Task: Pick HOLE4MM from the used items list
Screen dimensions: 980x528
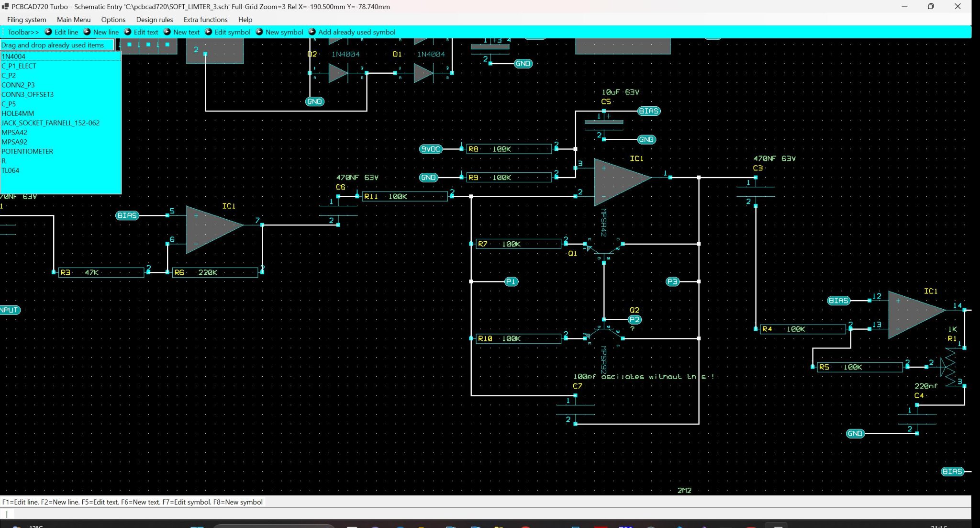Action: tap(61, 113)
